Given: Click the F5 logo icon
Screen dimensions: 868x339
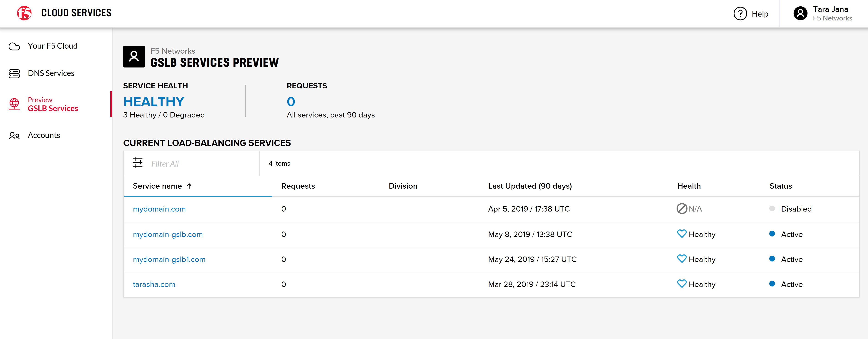Looking at the screenshot, I should (x=24, y=13).
